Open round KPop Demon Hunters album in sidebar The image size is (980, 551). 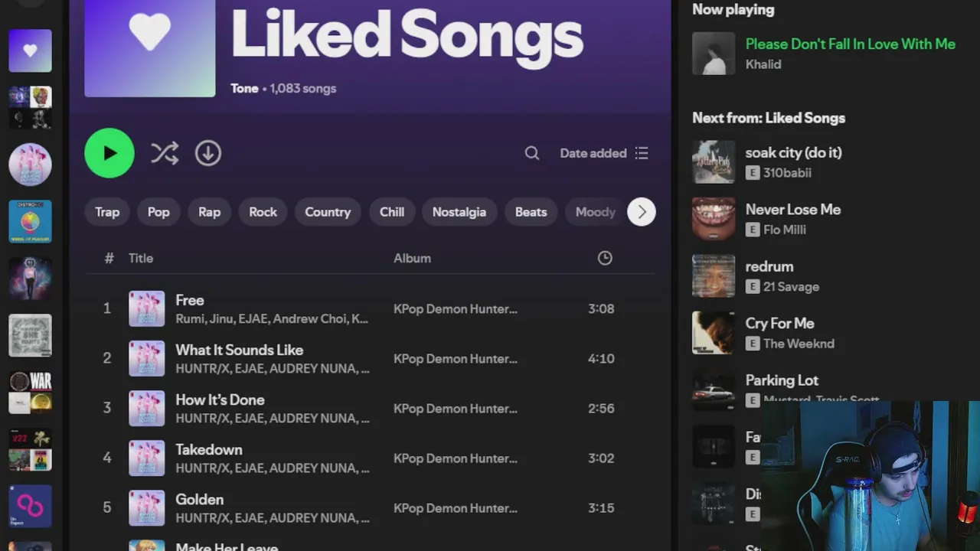click(30, 165)
